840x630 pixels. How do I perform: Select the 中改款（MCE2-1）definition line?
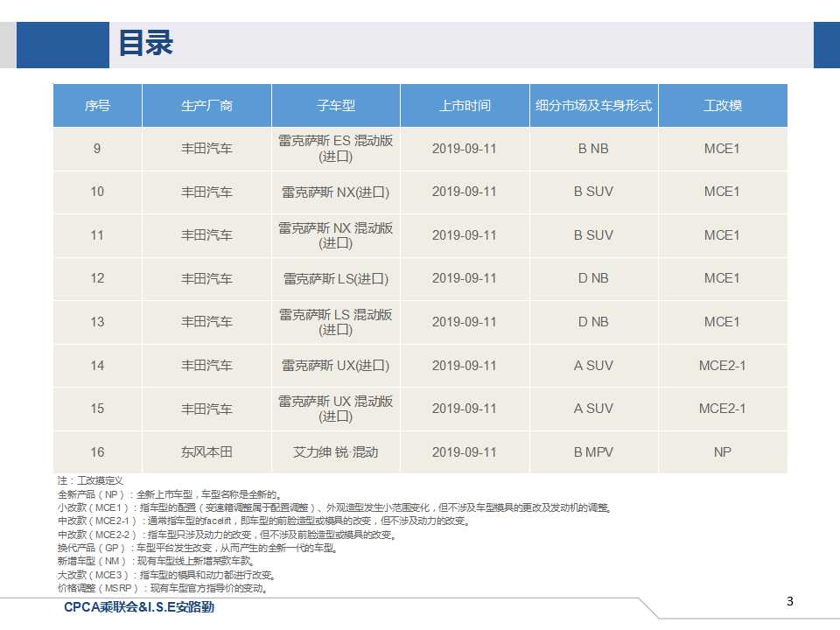(x=264, y=521)
